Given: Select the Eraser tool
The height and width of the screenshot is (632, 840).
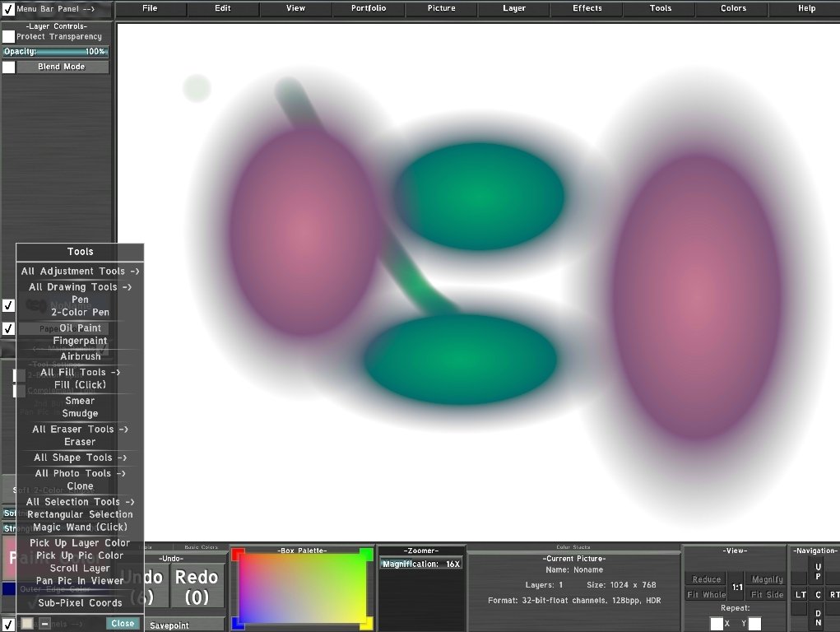Looking at the screenshot, I should tap(80, 442).
